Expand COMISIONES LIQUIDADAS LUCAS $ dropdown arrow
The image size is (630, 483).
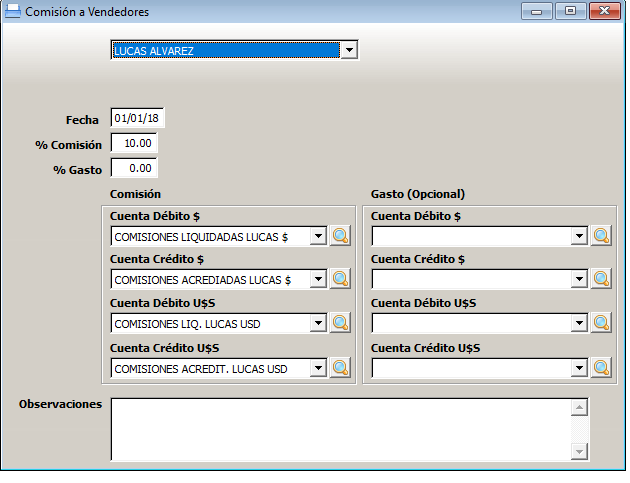tap(318, 236)
